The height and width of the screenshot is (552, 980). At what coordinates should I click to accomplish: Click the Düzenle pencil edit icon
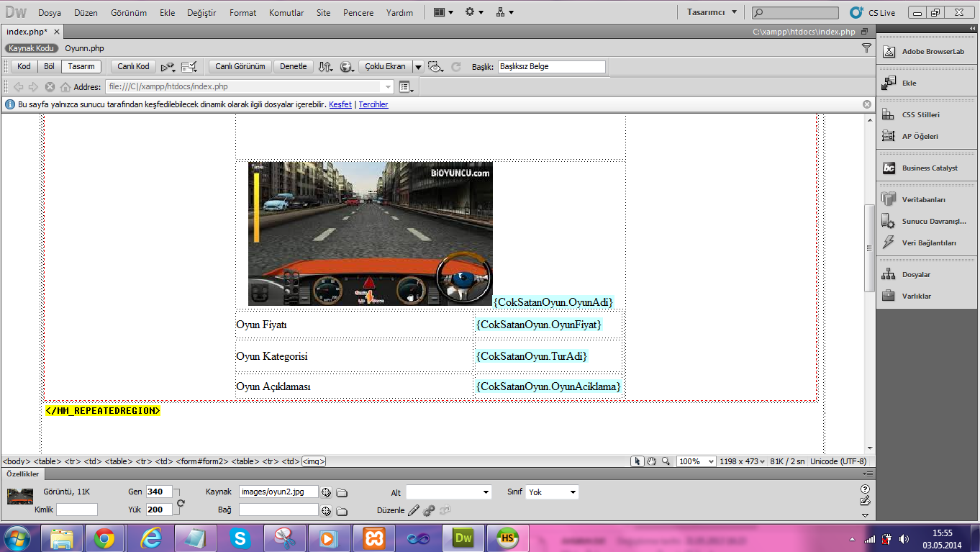pos(413,510)
